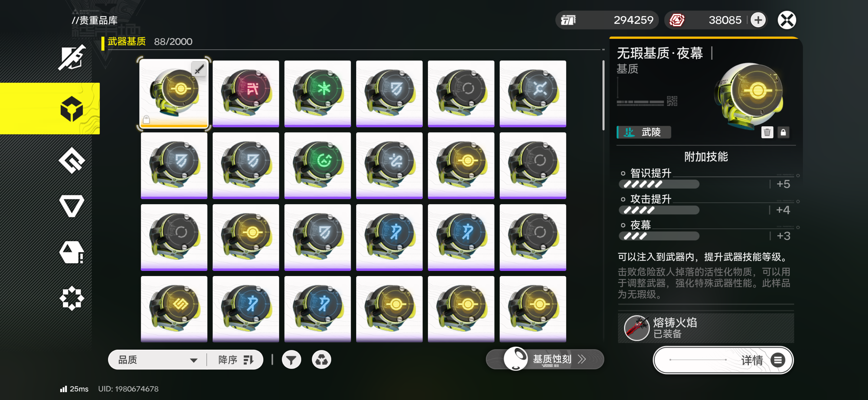Click the 智识提升 skill level bar

coord(659,184)
